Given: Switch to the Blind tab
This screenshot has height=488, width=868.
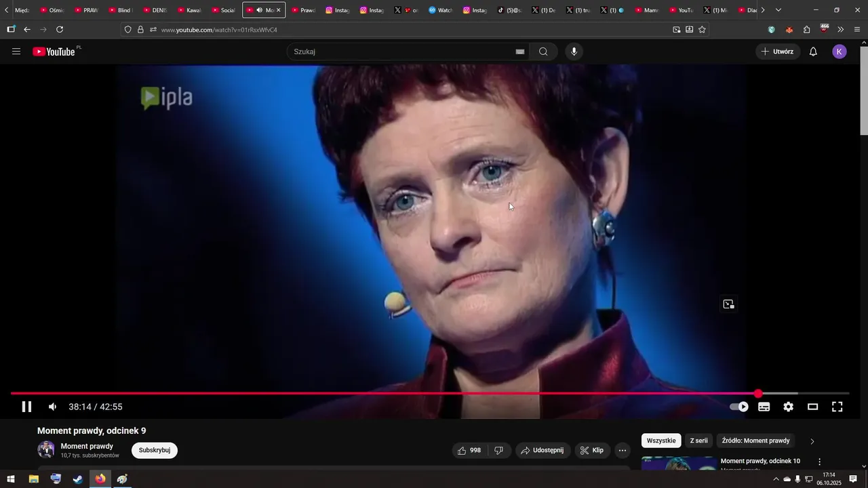Looking at the screenshot, I should click(121, 10).
